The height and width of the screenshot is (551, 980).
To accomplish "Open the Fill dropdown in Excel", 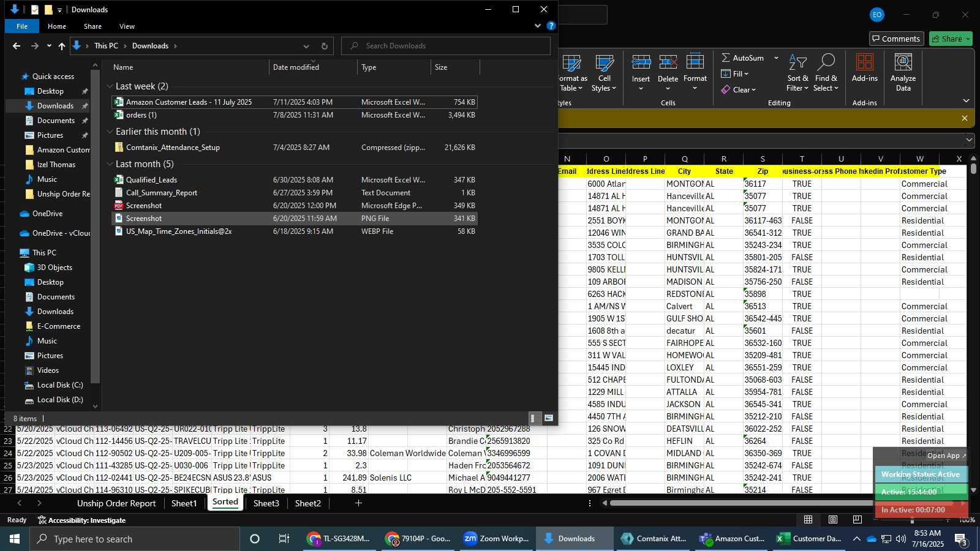I will click(x=735, y=73).
